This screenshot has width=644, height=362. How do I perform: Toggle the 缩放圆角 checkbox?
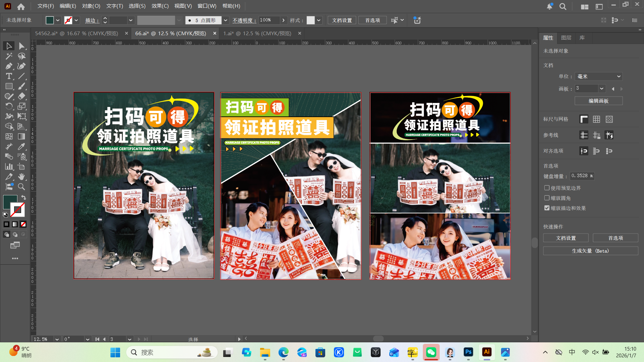click(547, 198)
